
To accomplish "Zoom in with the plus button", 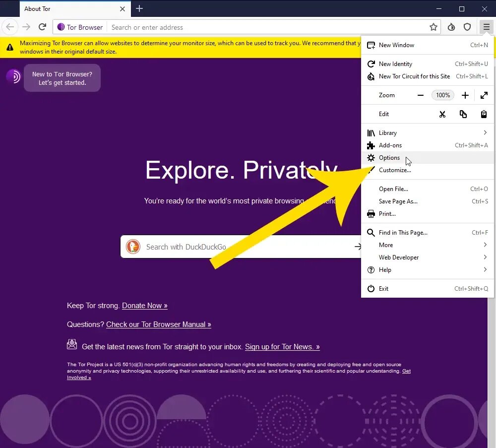I will (x=465, y=95).
